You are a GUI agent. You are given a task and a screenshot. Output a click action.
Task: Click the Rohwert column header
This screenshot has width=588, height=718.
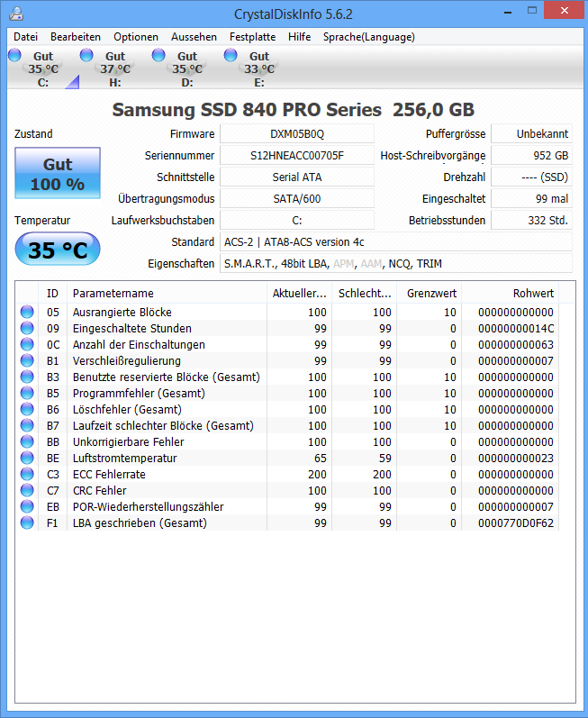click(511, 293)
